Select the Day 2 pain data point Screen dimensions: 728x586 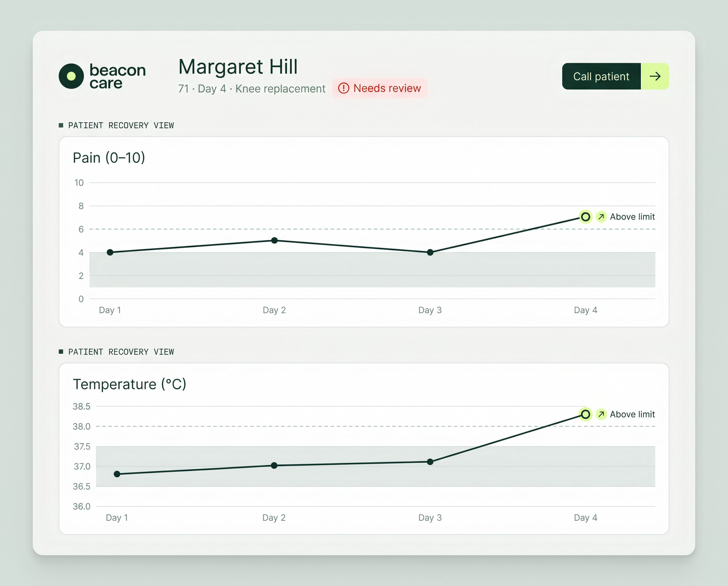[274, 240]
